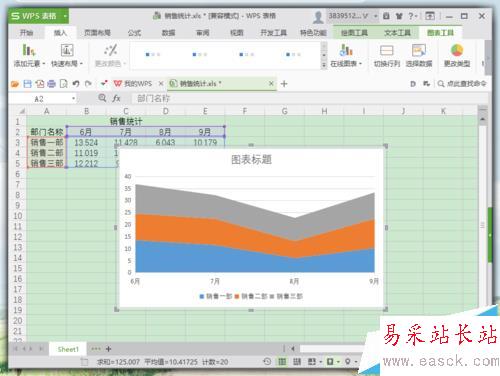Viewport: 500px width, 376px height.
Task: Click cell A4 labeled 销售二部
Action: coord(47,153)
